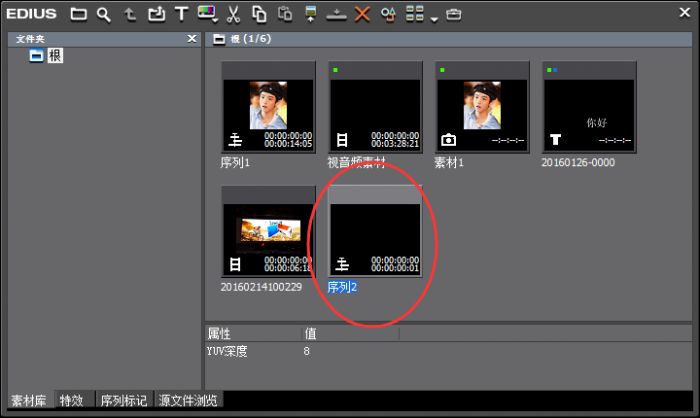Click the properties icon
Image resolution: width=700 pixels, height=418 pixels.
tap(388, 14)
